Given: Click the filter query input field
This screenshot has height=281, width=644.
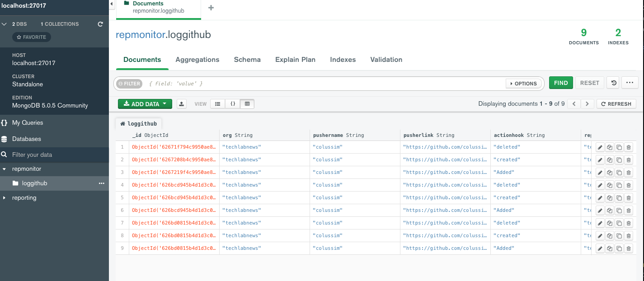Looking at the screenshot, I should coord(325,84).
